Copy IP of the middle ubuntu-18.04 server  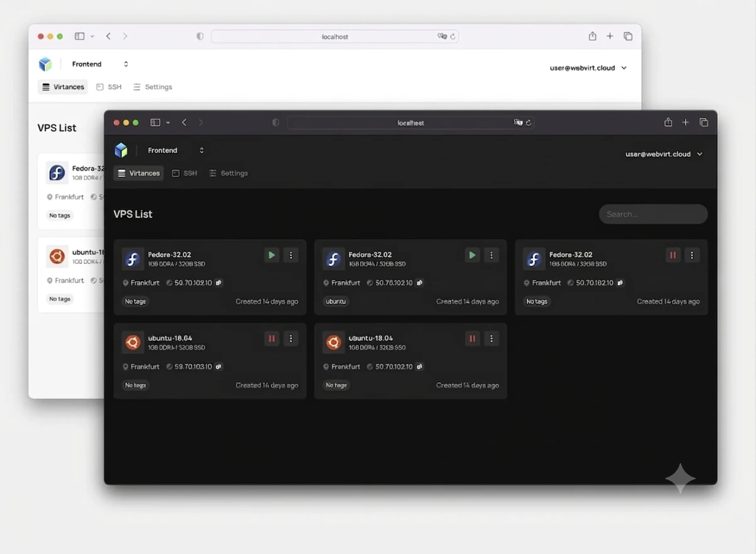419,366
